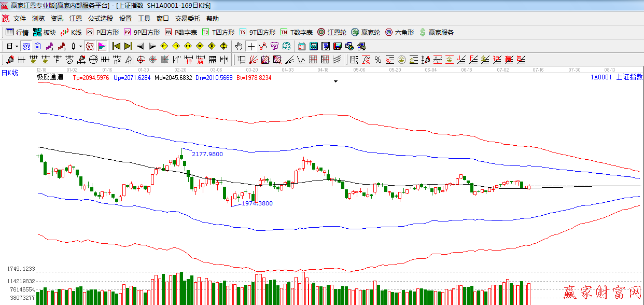The width and height of the screenshot is (644, 305).
Task: Click the calculator icon
Action: coord(313,46)
